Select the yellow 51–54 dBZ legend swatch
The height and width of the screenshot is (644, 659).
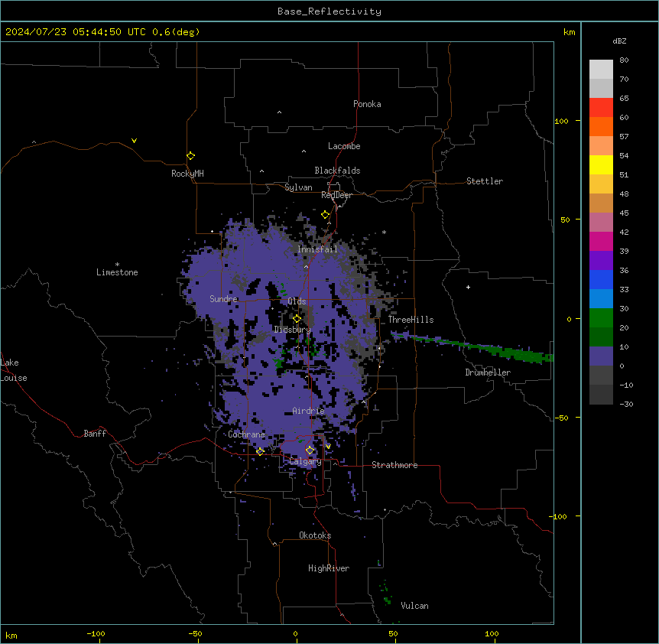pyautogui.click(x=601, y=164)
